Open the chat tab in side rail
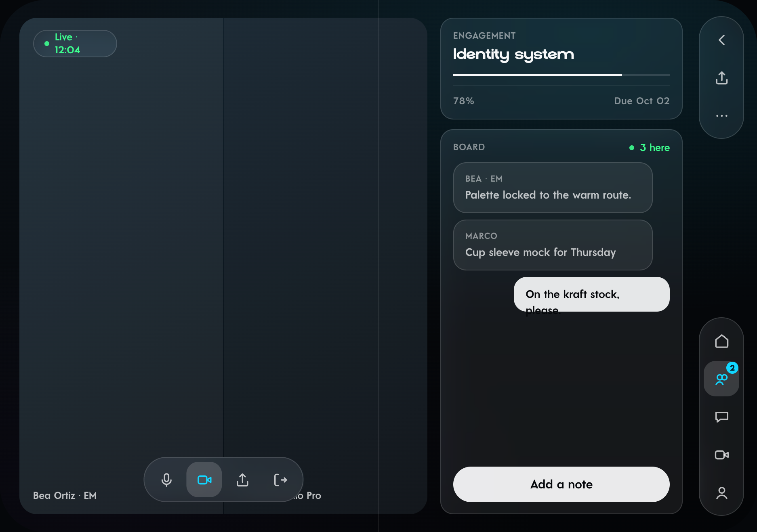The height and width of the screenshot is (532, 757). click(x=721, y=417)
